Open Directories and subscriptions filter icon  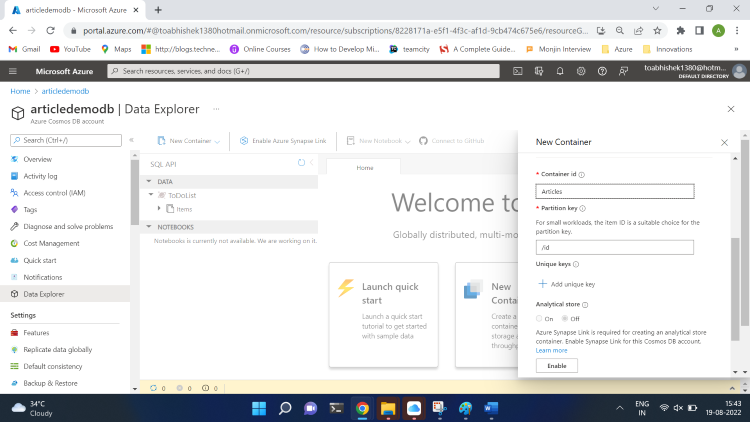click(539, 71)
